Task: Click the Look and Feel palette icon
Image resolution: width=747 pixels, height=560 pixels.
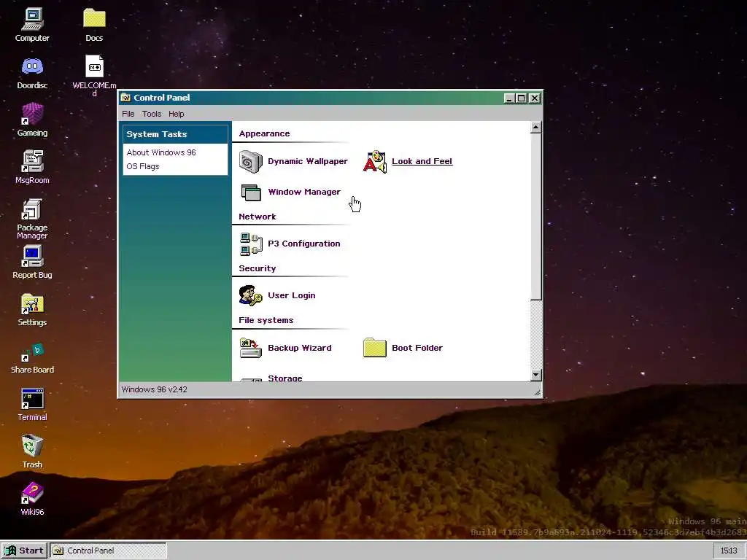Action: 374,161
